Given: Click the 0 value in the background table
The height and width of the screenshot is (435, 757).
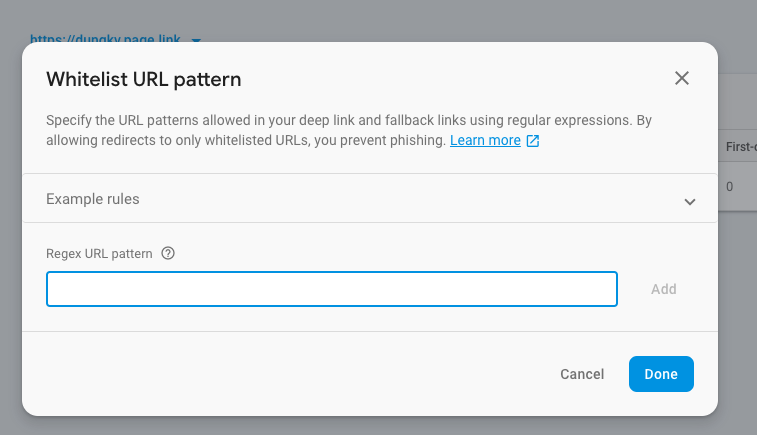Looking at the screenshot, I should tap(730, 187).
